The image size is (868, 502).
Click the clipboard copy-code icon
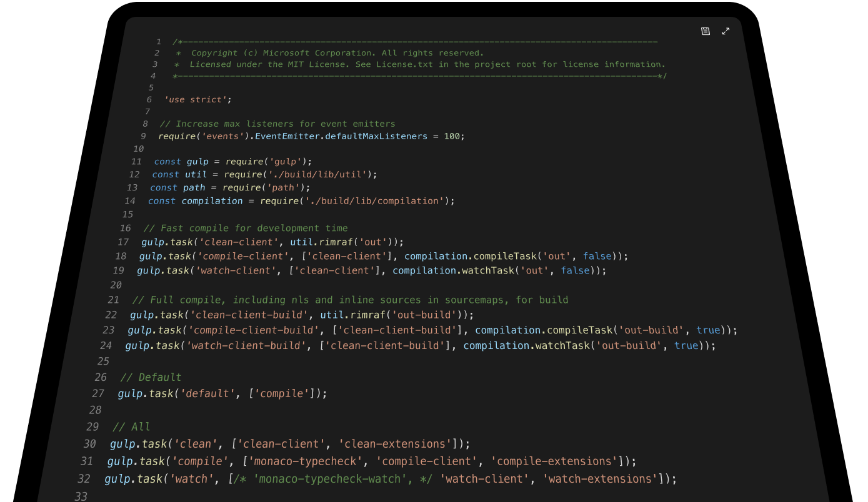tap(706, 31)
